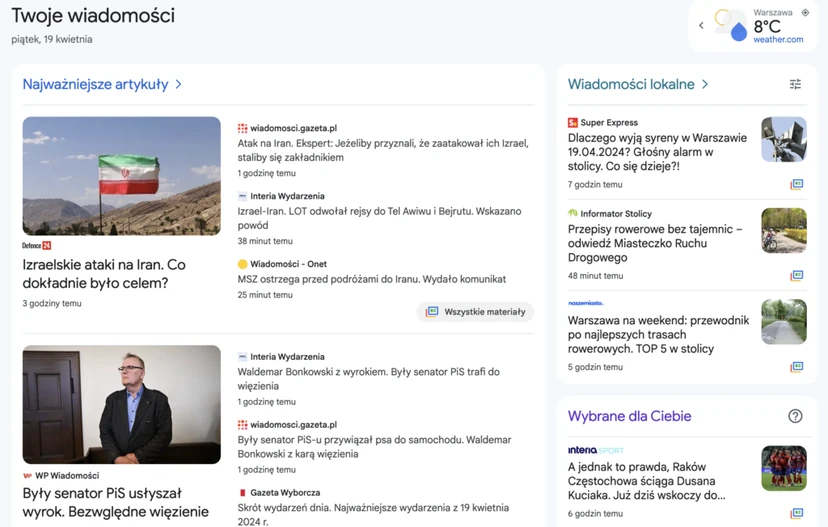Open the 'Były senator PiS usłyszał wyrok' headline

tap(116, 502)
